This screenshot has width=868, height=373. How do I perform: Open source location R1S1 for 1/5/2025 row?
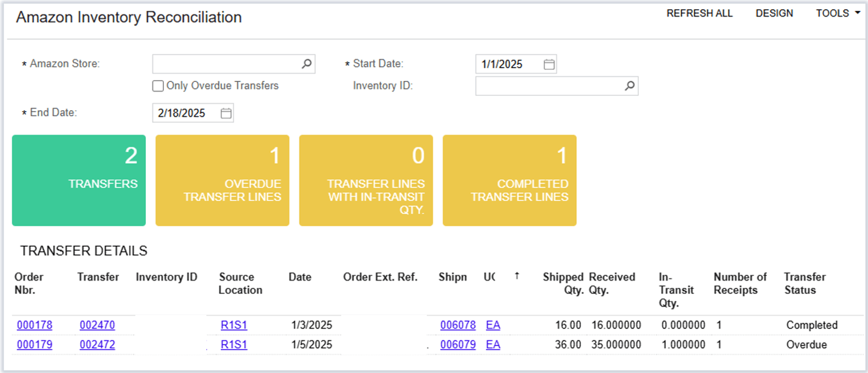tap(234, 345)
